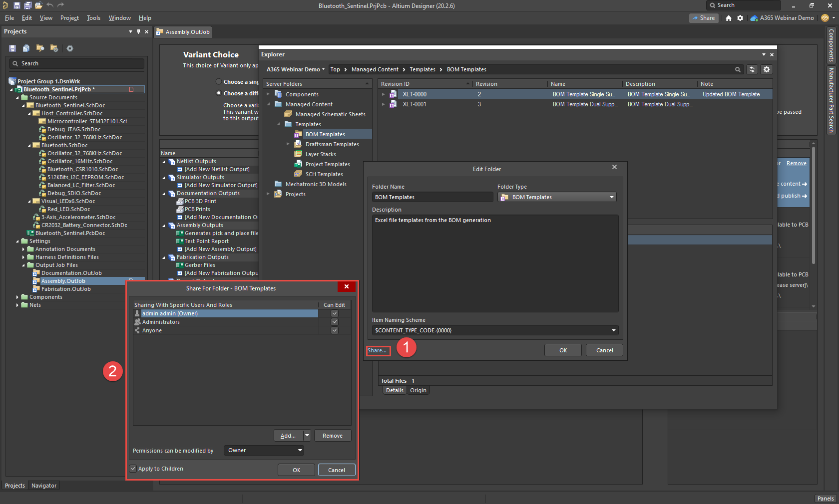Open the Item Naming Scheme dropdown
The image size is (839, 504).
(x=613, y=330)
